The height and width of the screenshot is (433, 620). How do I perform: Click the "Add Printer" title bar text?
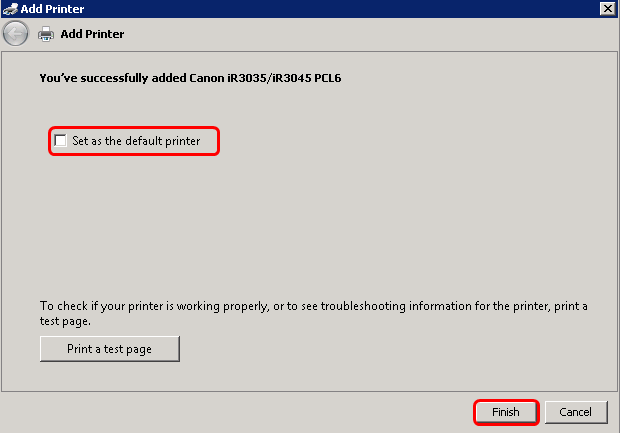point(52,8)
